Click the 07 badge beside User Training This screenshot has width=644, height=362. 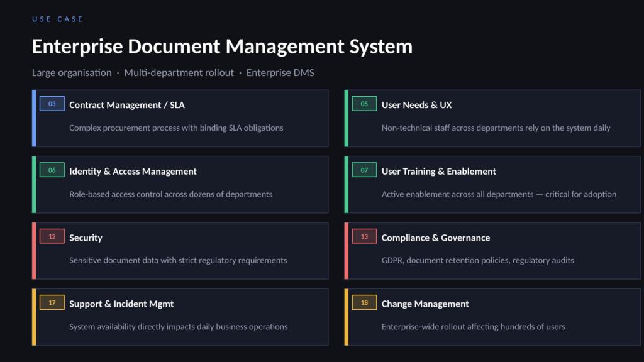364,170
